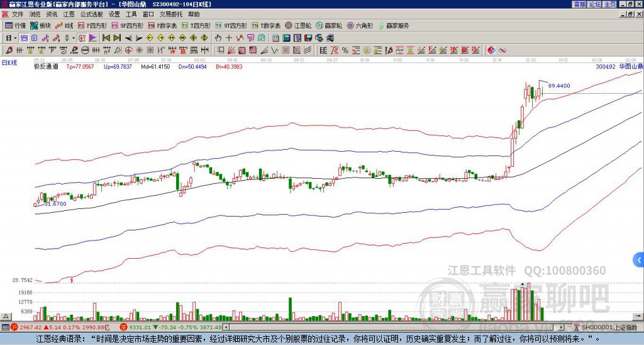644x345 pixels.
Task: Select the red pencil drawing tool
Action: [9, 50]
